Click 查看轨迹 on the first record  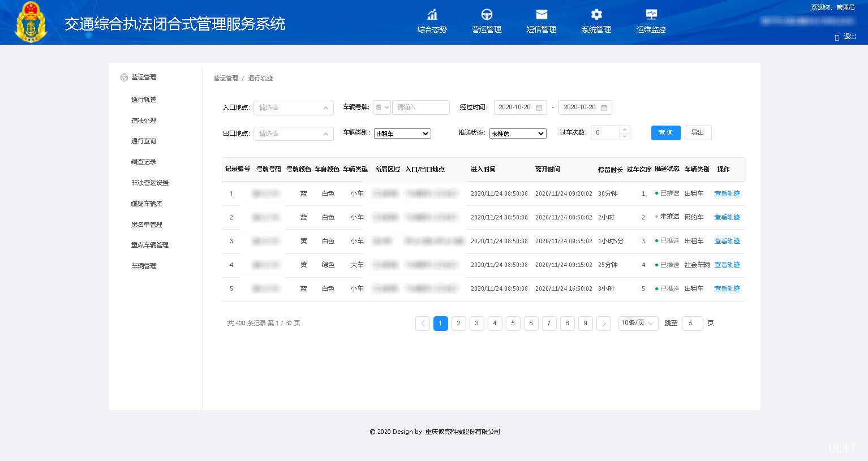pyautogui.click(x=727, y=193)
